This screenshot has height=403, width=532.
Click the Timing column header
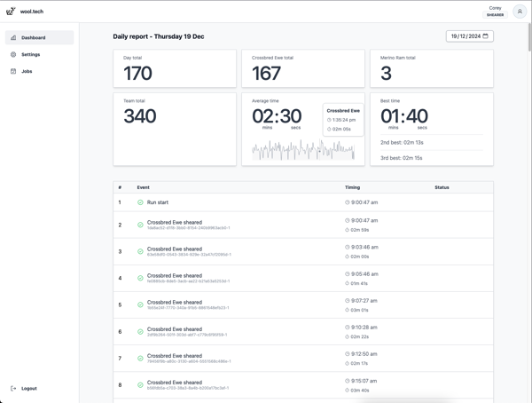(x=352, y=187)
